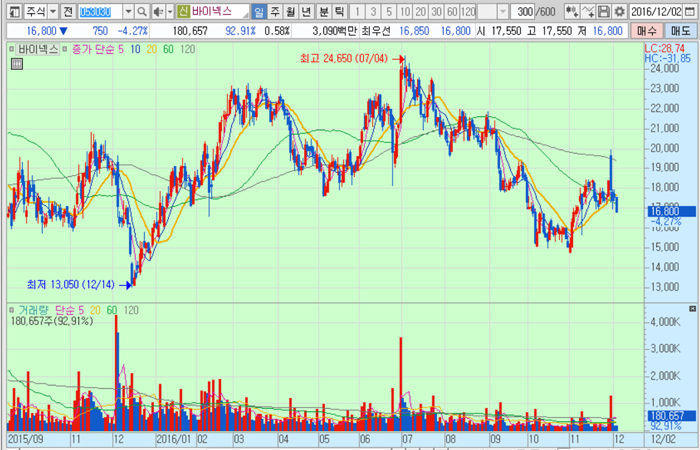Screen dimensions: 700x450
Task: Expand the 주식 market type dropdown
Action: coord(52,11)
